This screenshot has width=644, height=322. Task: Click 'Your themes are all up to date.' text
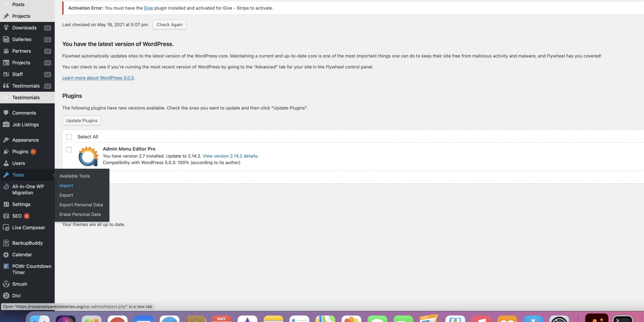(x=94, y=225)
